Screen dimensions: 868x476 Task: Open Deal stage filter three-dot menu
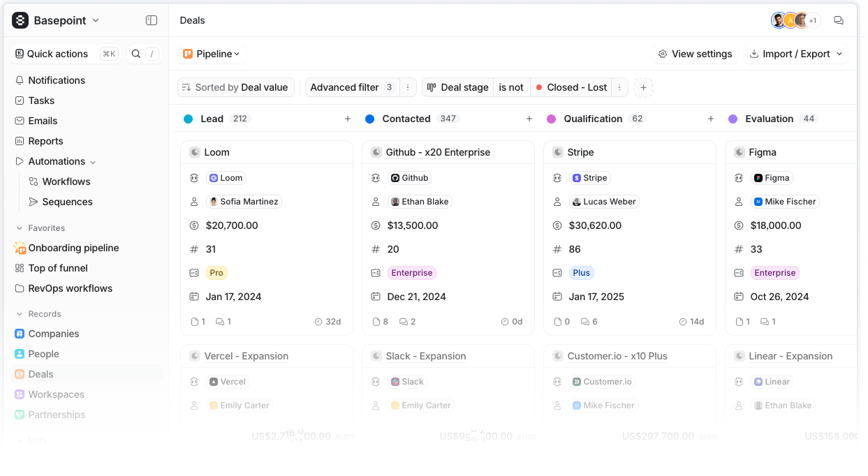(619, 87)
